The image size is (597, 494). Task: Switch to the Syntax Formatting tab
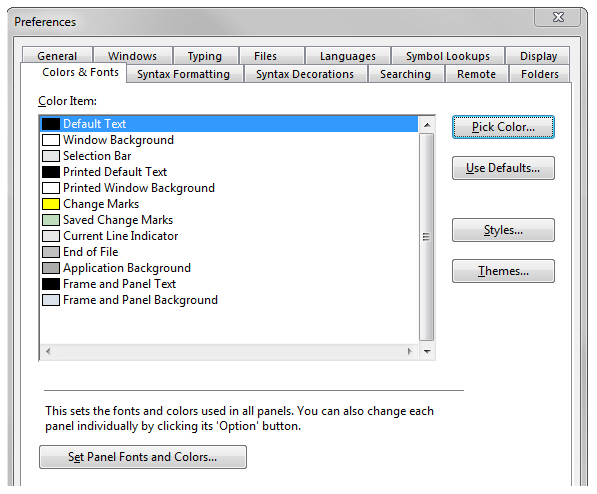[184, 74]
